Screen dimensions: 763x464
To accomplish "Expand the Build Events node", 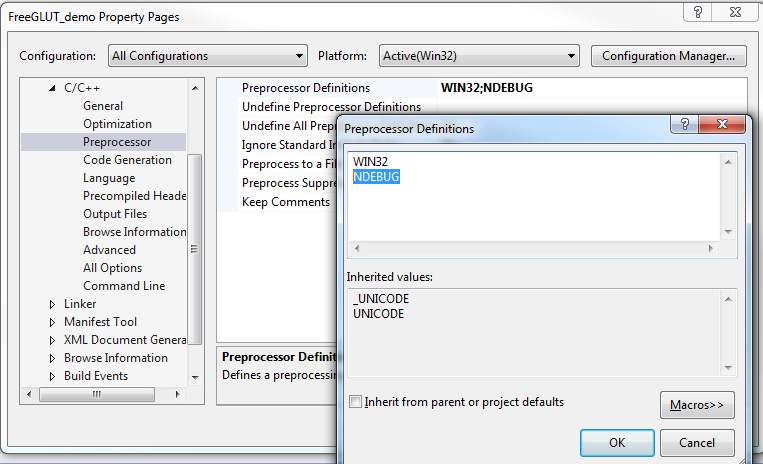I will click(52, 376).
